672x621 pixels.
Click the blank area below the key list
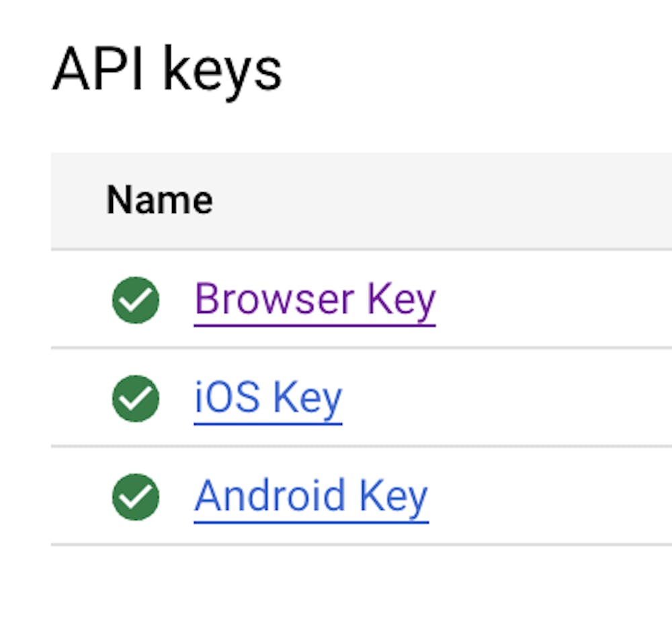tap(336, 585)
